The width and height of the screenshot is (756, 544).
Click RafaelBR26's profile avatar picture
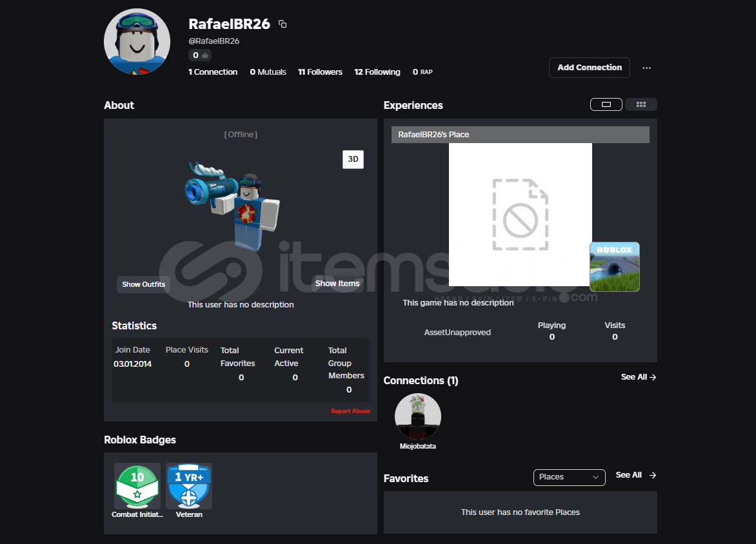click(x=137, y=41)
